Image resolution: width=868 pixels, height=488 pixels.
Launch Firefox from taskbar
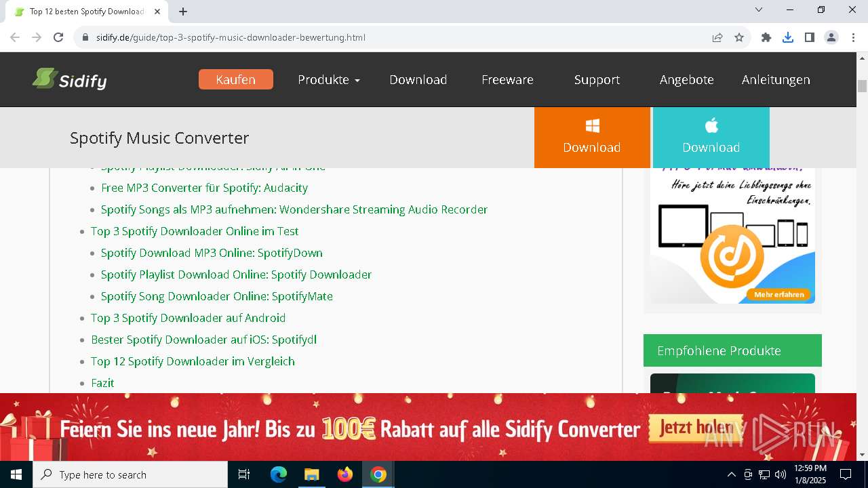click(x=345, y=474)
